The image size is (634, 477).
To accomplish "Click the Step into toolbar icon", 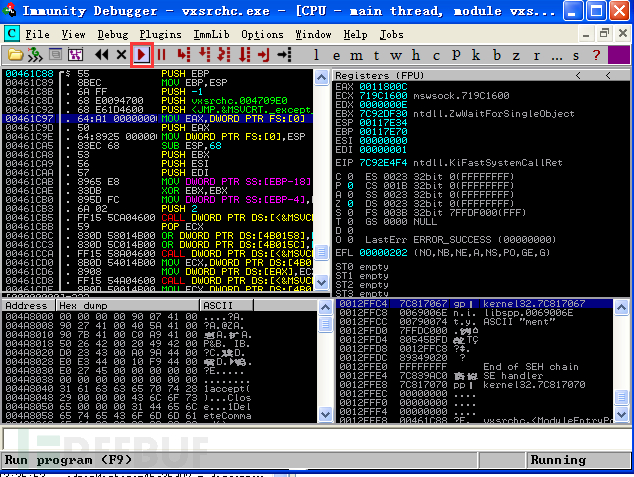I will 184,55.
